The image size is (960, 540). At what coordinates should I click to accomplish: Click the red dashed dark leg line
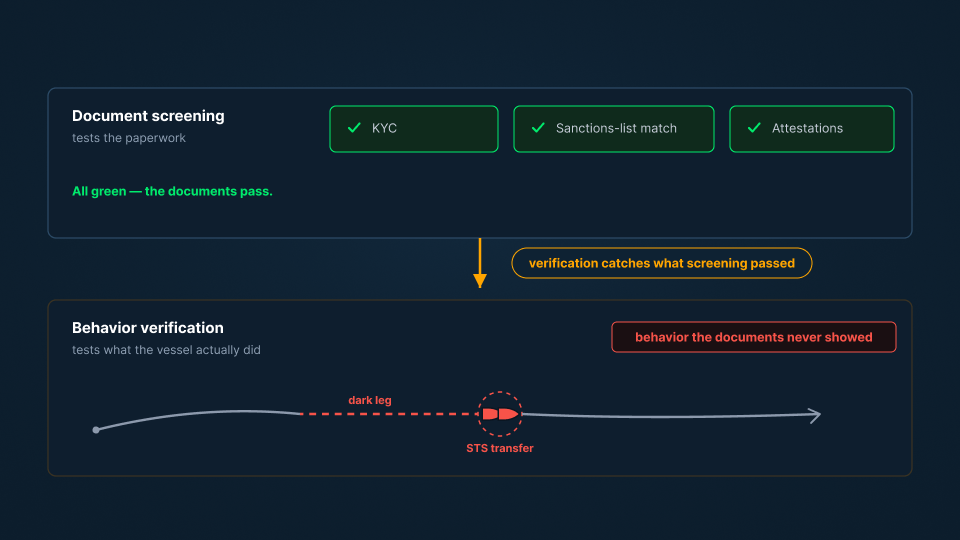click(x=389, y=414)
